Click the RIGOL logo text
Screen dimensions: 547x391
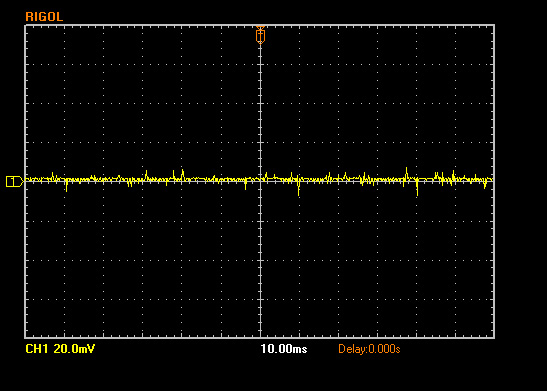44,17
